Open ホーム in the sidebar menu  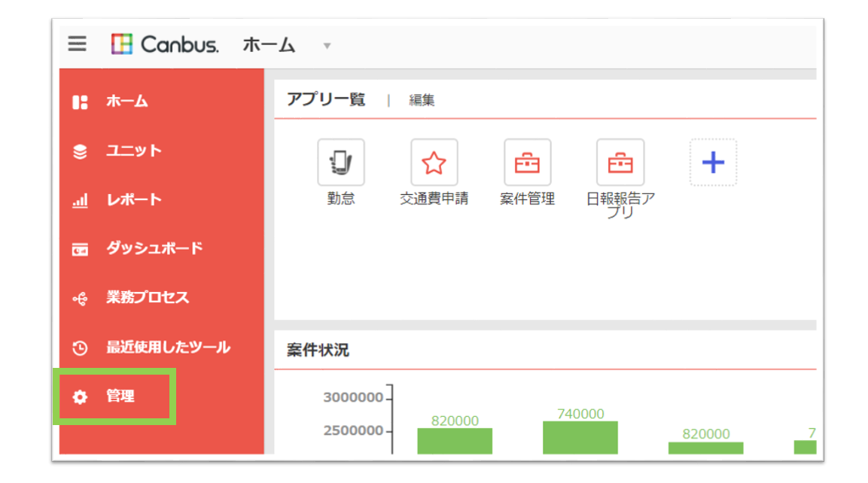point(127,102)
